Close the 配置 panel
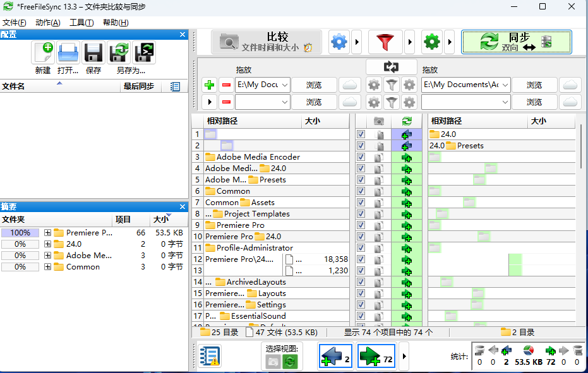 click(x=183, y=35)
